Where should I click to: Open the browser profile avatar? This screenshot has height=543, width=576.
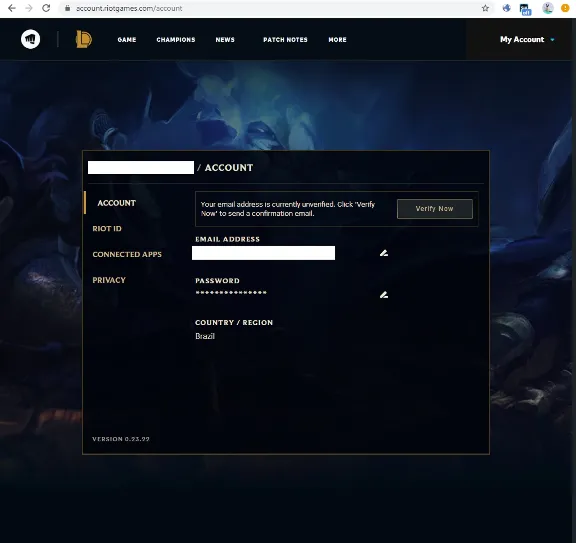click(x=548, y=8)
